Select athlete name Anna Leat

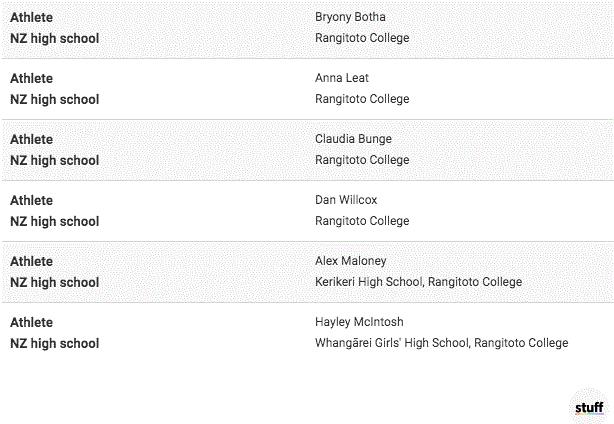[342, 78]
